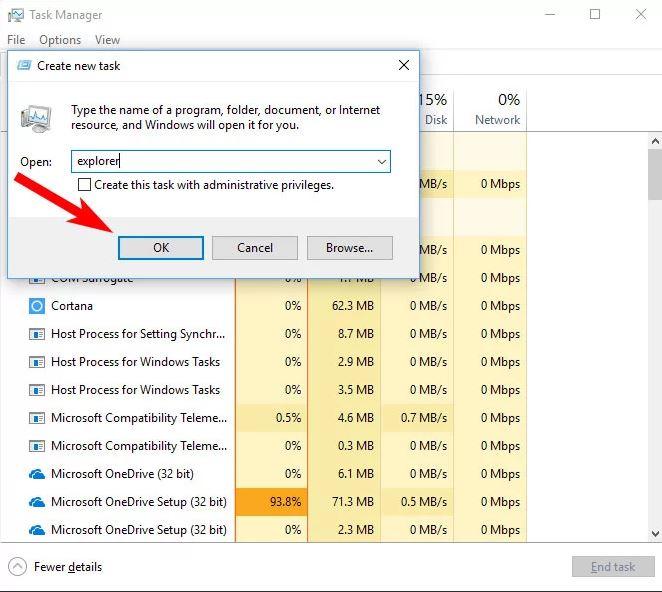Click the 0.7 MB/s disk value
Image resolution: width=662 pixels, height=592 pixels.
[424, 418]
